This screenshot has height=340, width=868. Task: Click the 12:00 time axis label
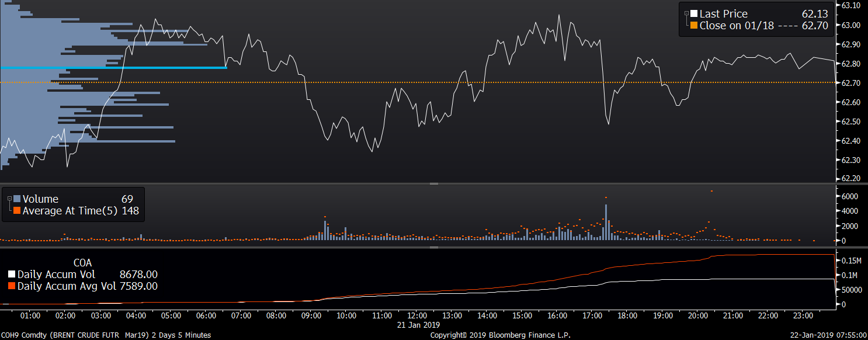[416, 315]
